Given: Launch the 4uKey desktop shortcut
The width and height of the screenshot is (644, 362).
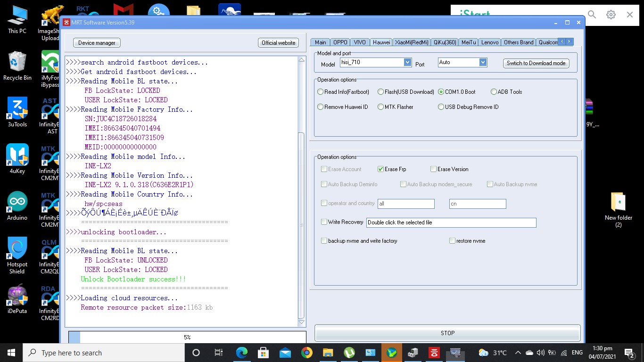Looking at the screenshot, I should [17, 159].
